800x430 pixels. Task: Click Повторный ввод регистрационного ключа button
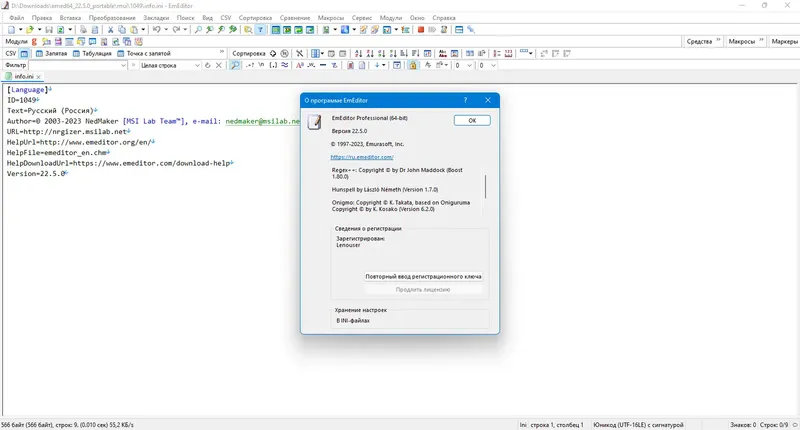(x=423, y=276)
